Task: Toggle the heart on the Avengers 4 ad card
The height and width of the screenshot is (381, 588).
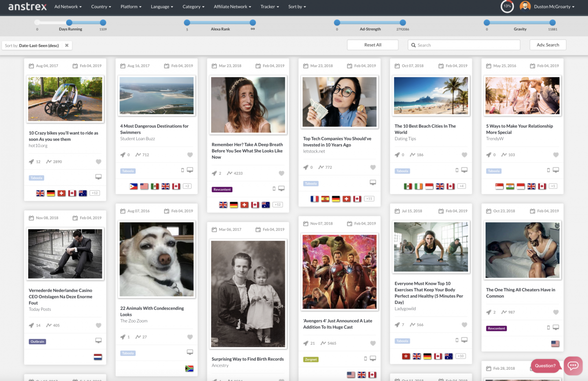Action: pyautogui.click(x=373, y=343)
